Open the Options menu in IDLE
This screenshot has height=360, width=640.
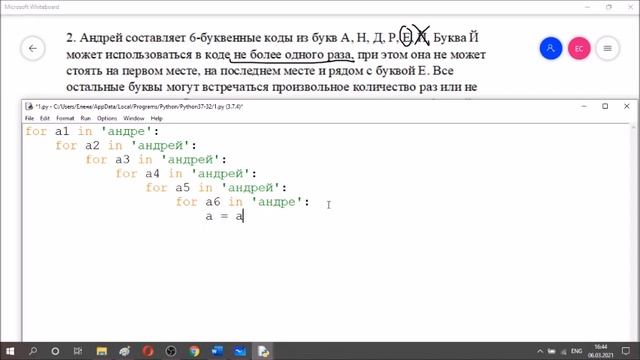tap(107, 118)
